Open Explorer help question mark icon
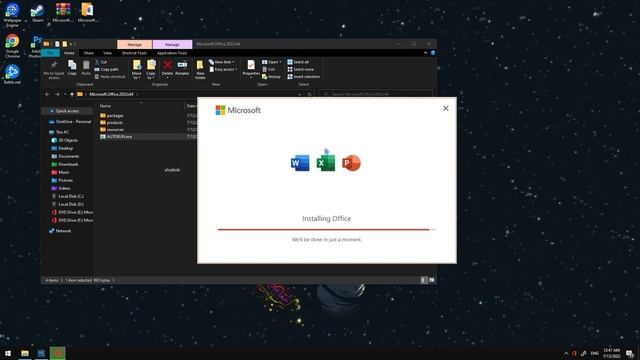The image size is (640, 360). click(x=433, y=53)
